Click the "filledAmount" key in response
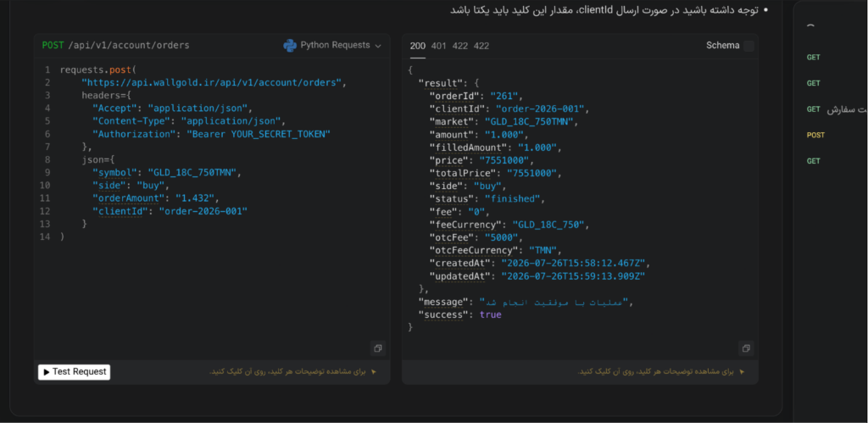This screenshot has width=868, height=423. point(468,147)
